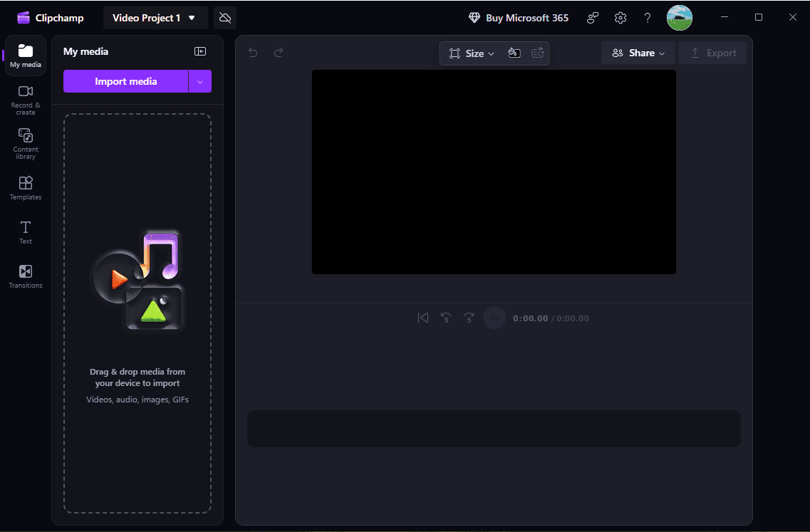
Task: Open the Transitions panel
Action: 25,276
